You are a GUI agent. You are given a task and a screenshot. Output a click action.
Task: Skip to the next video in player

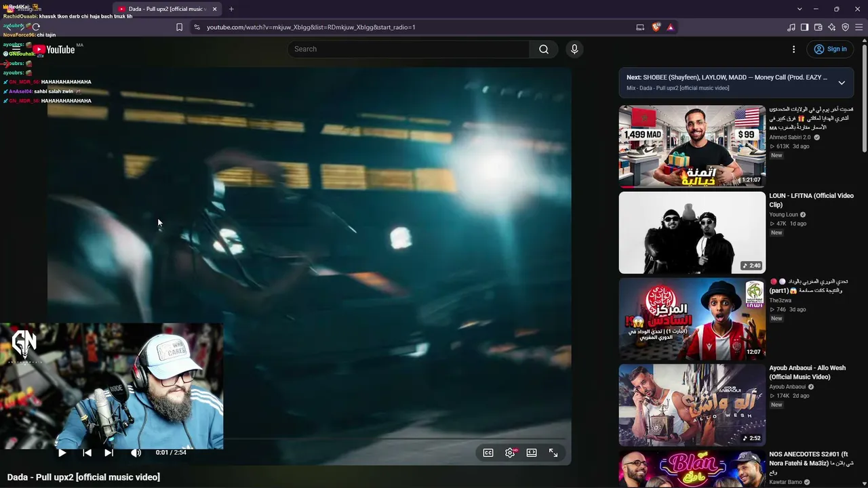tap(108, 453)
